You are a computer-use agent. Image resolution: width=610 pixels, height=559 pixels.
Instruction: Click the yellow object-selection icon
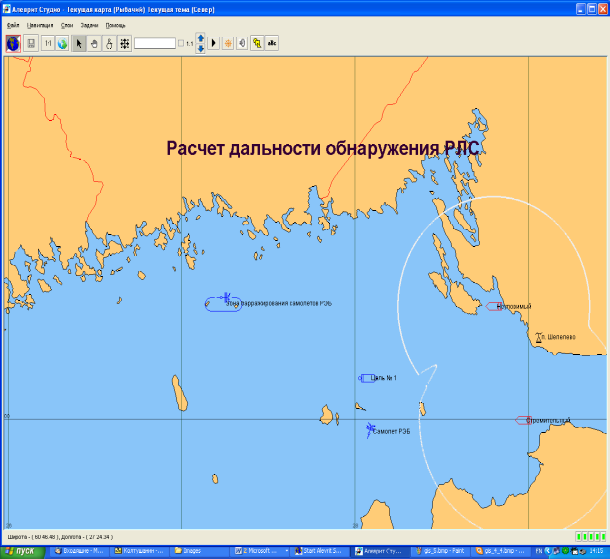[257, 43]
